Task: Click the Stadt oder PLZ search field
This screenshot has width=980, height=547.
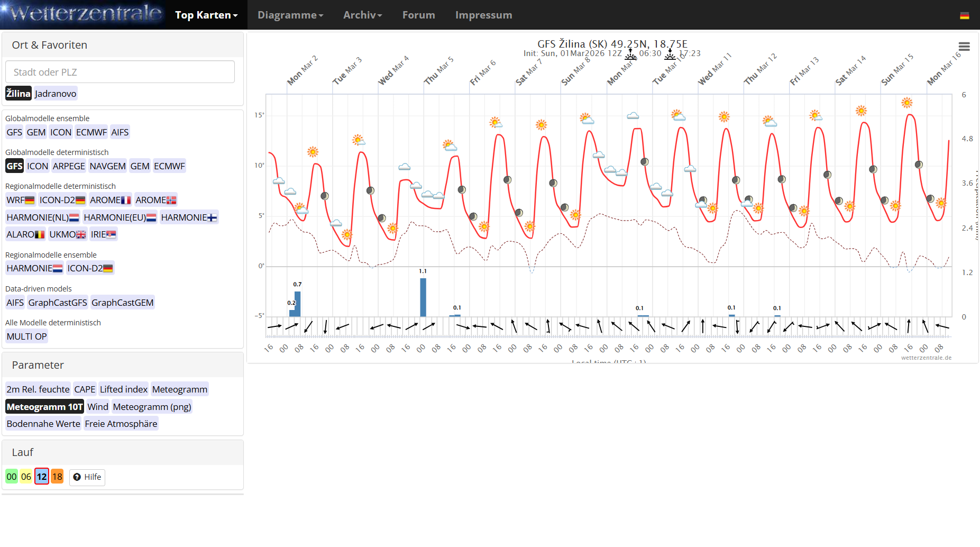Action: point(120,72)
